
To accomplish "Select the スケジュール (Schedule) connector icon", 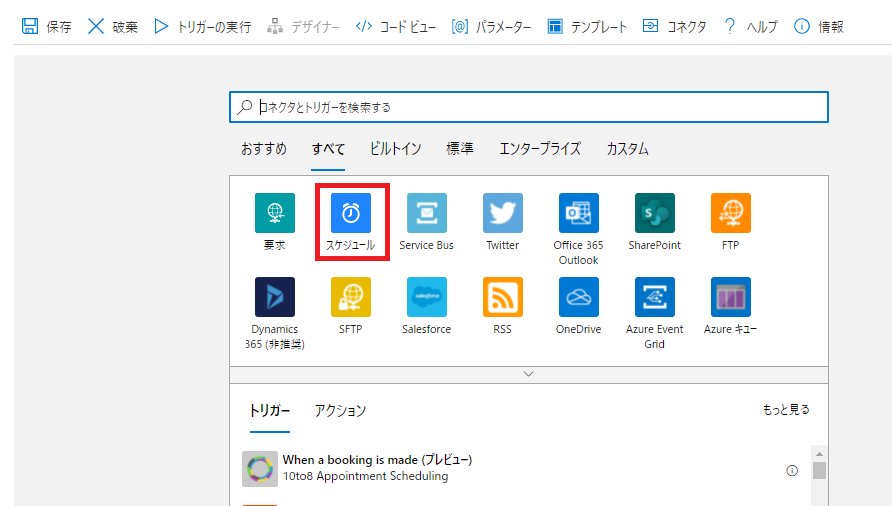I will 351,213.
